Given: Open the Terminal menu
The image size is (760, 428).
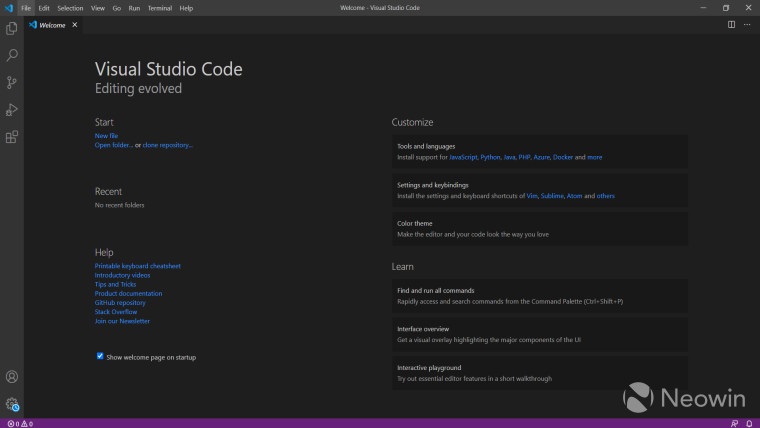Looking at the screenshot, I should [159, 8].
